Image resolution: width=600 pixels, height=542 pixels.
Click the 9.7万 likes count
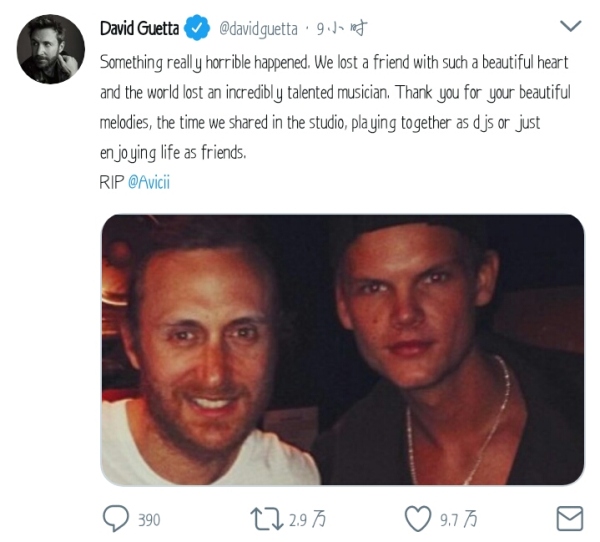pyautogui.click(x=458, y=520)
